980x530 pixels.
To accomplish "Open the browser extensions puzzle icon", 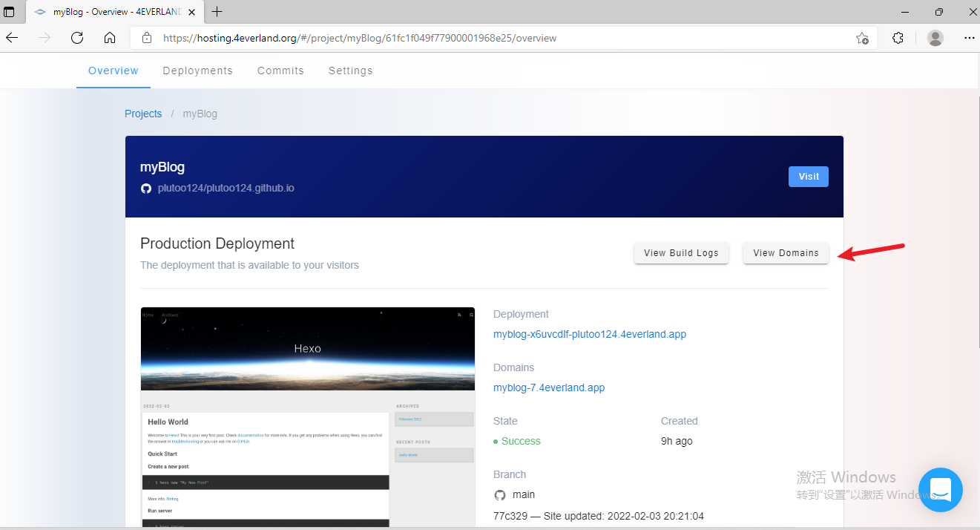I will tap(898, 38).
